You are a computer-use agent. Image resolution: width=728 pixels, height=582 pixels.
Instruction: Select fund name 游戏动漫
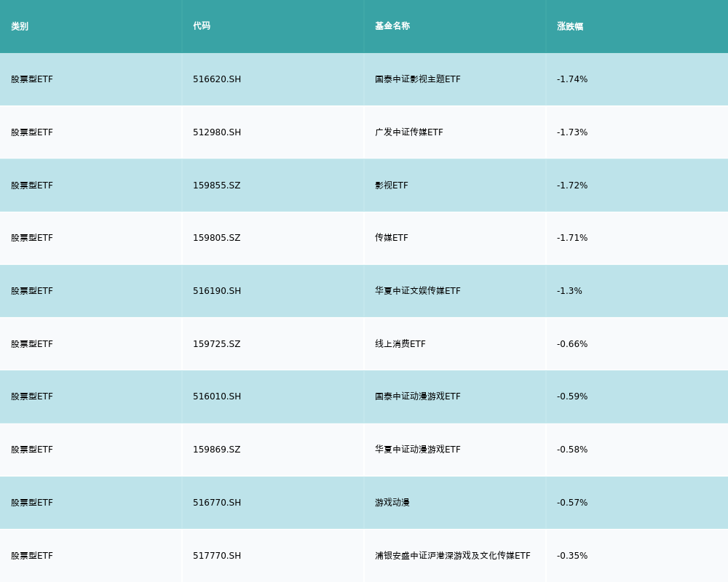[x=392, y=503]
